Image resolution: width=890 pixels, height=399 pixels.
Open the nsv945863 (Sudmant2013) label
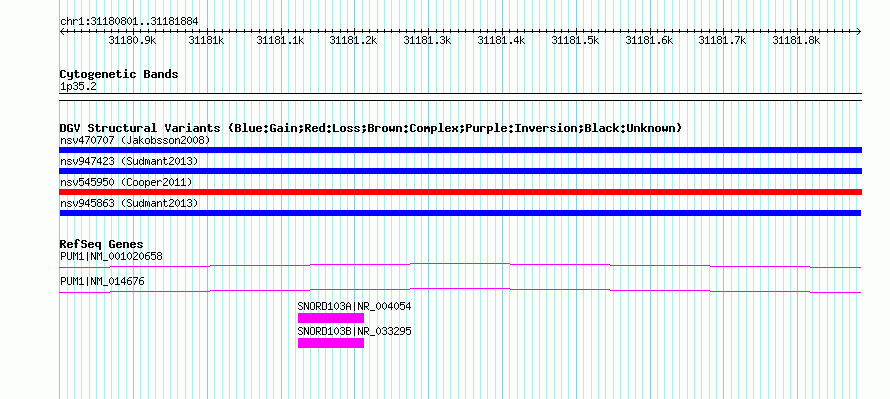point(129,203)
